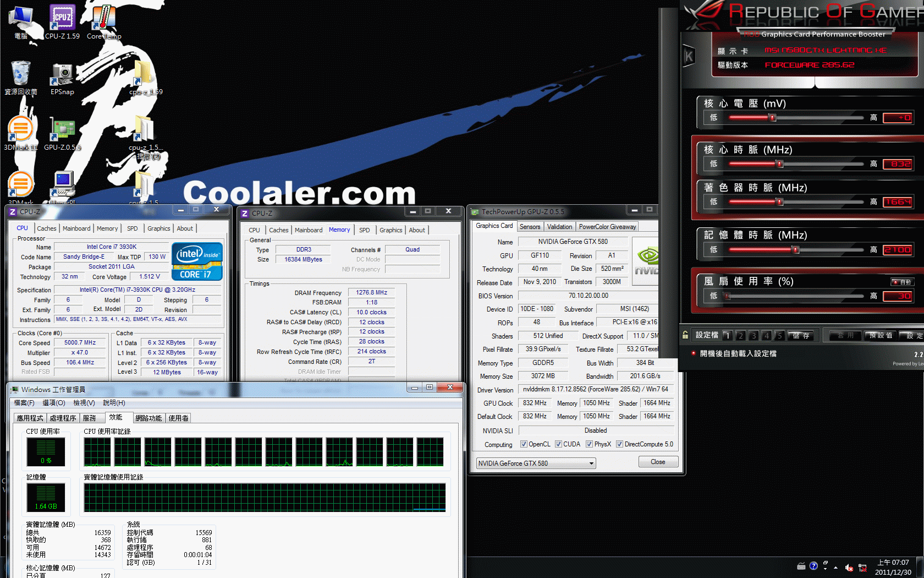
Task: Open the Core Temp desktop shortcut
Action: click(x=104, y=22)
